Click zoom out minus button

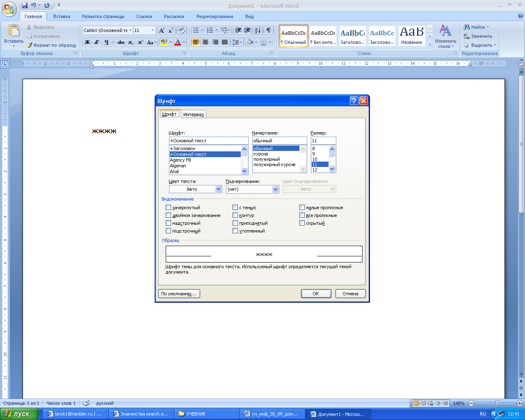(x=471, y=403)
